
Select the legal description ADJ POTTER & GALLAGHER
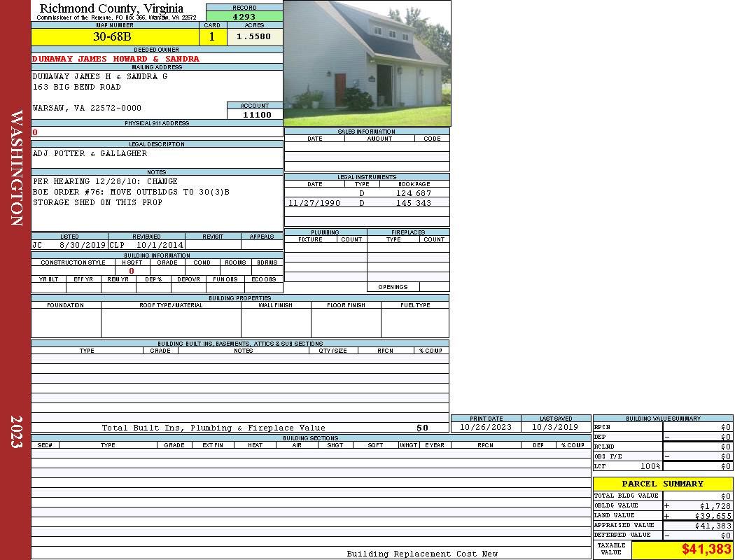[x=90, y=154]
